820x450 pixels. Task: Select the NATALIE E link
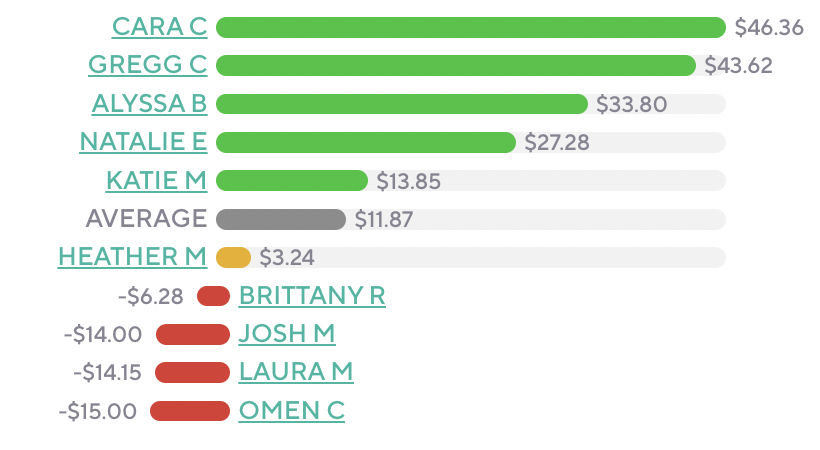pyautogui.click(x=143, y=142)
